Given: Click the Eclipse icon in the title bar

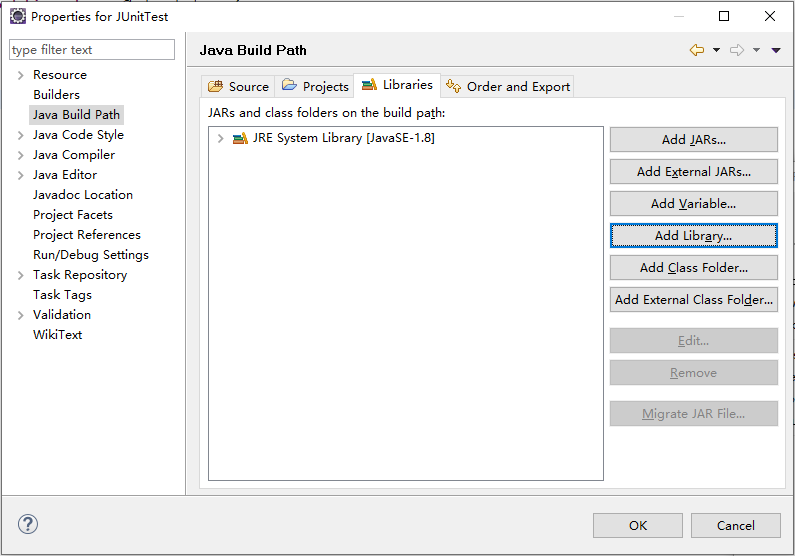Looking at the screenshot, I should click(18, 16).
